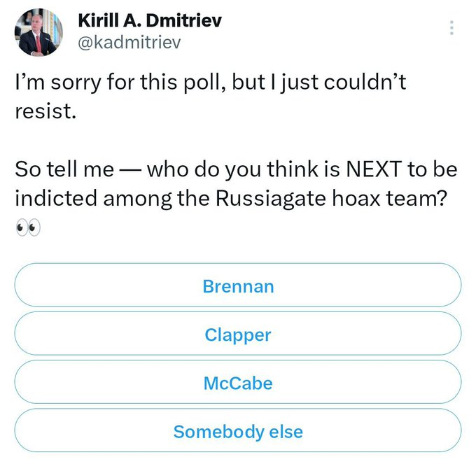476x464 pixels.
Task: Click the "So tell me" phrase
Action: point(64,170)
